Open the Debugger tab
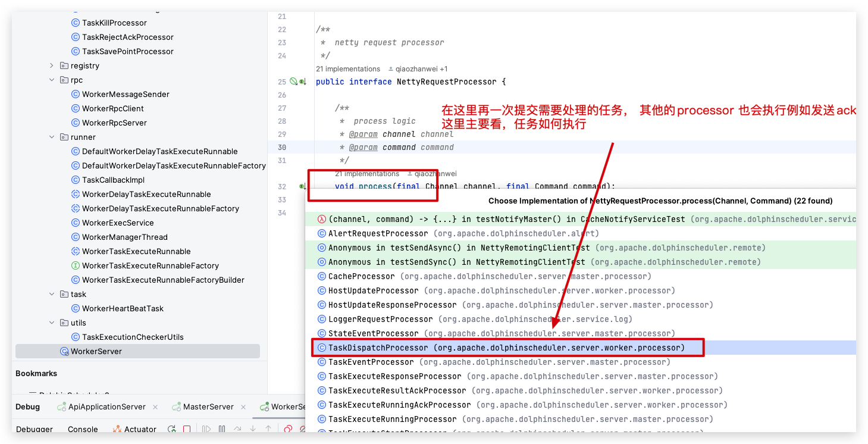The height and width of the screenshot is (444, 868). point(35,429)
